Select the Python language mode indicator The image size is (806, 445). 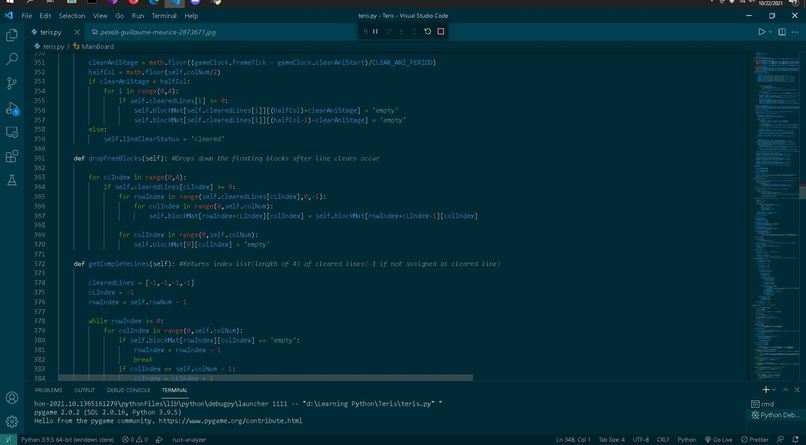pyautogui.click(x=686, y=439)
